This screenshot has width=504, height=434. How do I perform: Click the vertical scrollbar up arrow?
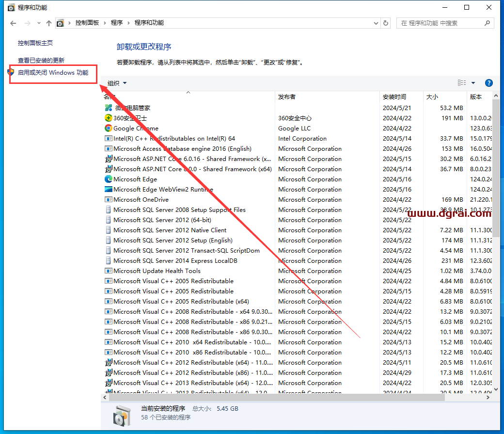(x=496, y=96)
